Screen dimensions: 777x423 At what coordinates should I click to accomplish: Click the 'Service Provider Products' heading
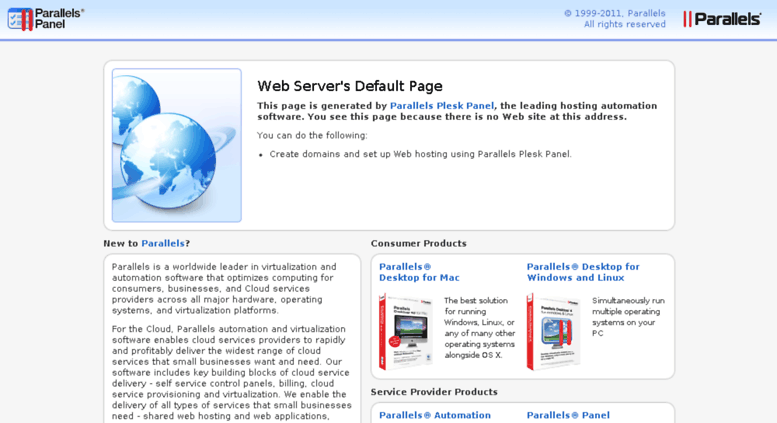434,392
